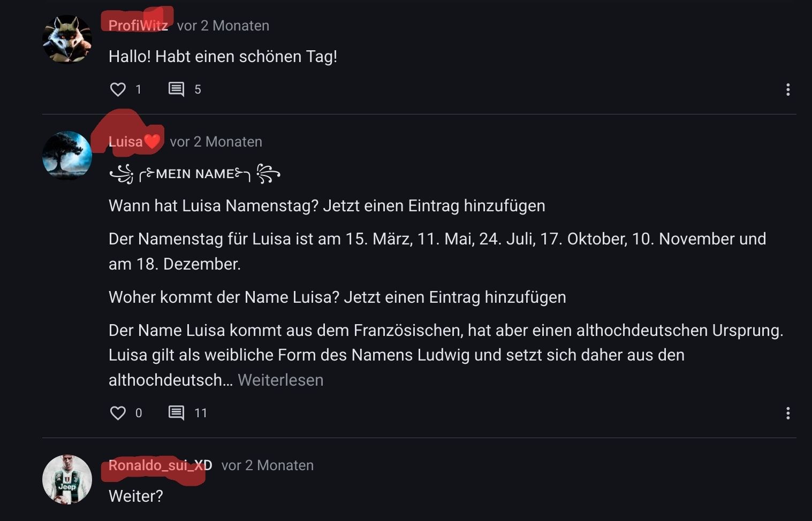
Task: Visit ProfiWitz's profile via username
Action: 138,26
